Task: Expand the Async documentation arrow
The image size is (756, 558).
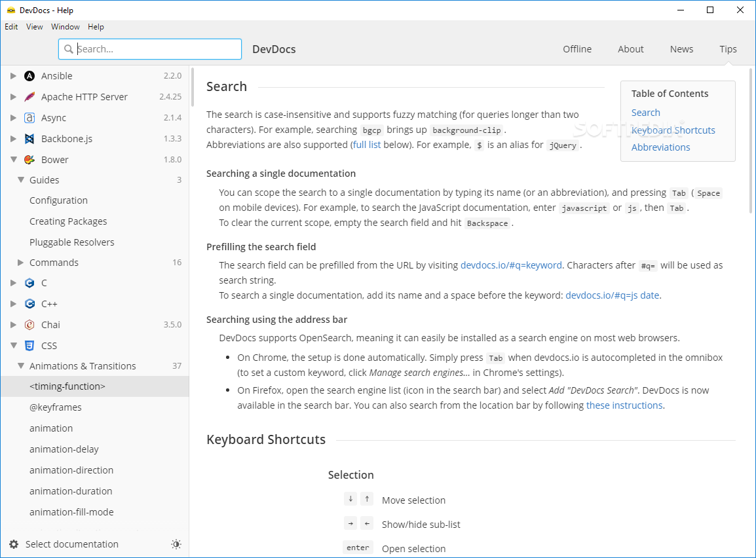Action: pos(14,118)
